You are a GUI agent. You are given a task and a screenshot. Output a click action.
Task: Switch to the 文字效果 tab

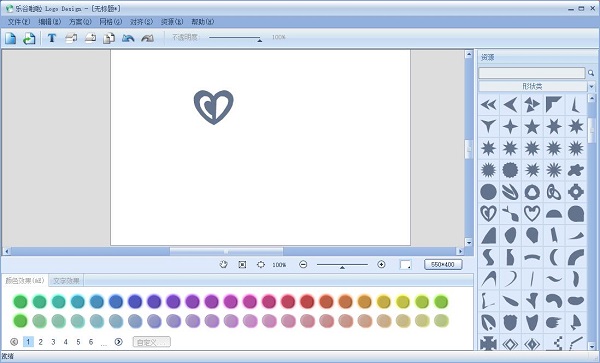pos(66,281)
